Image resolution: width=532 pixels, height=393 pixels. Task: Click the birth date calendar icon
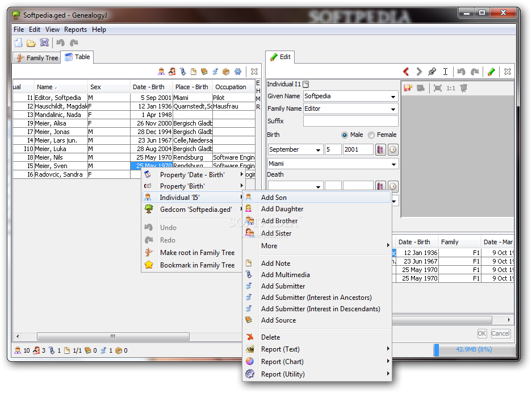(380, 150)
